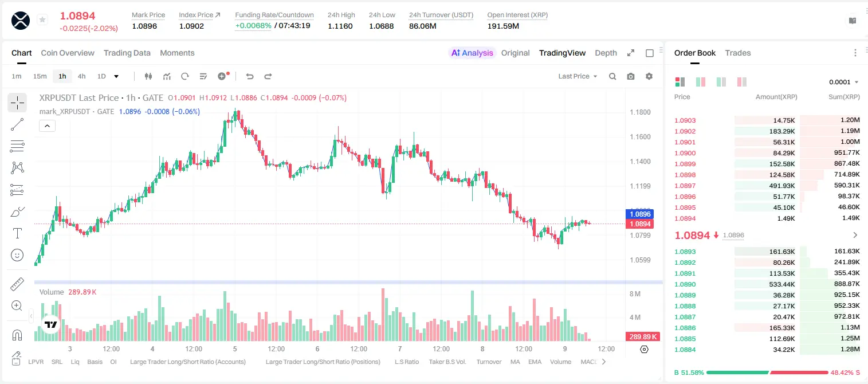Switch chart to Depth view
Viewport: 868px width, 384px height.
(x=606, y=53)
